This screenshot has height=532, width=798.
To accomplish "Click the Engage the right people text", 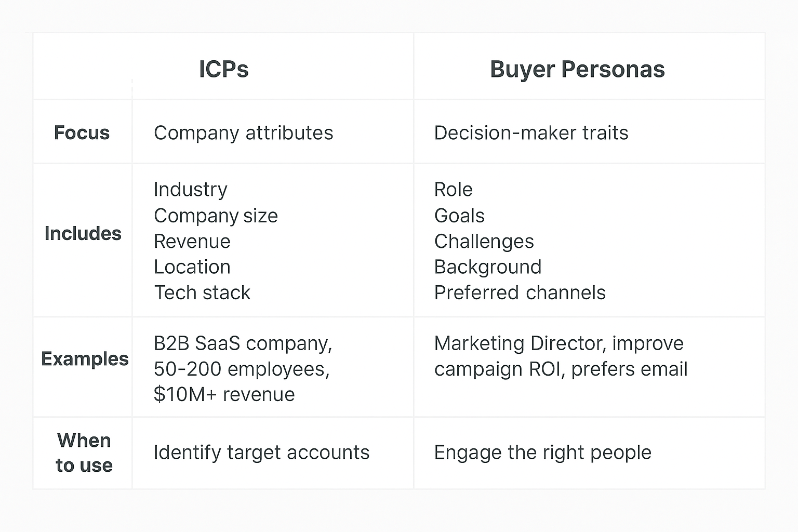I will click(542, 453).
